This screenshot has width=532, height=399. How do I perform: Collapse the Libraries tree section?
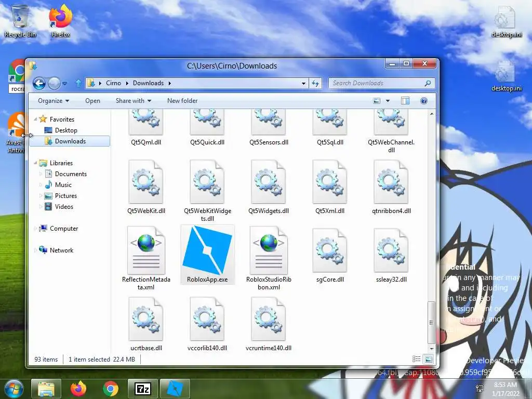click(35, 163)
